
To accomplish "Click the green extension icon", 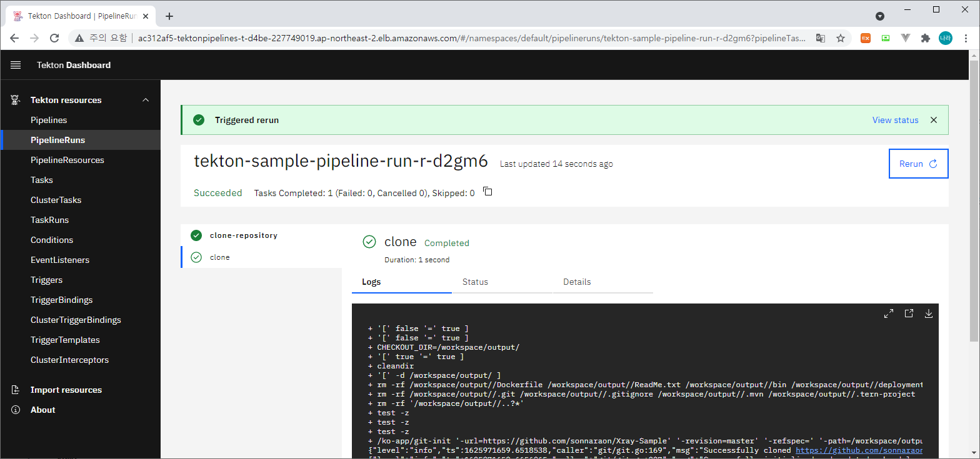I will click(x=886, y=38).
